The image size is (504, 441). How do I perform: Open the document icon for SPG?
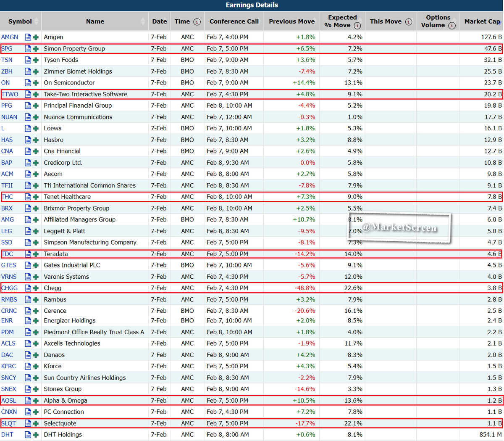[28, 49]
